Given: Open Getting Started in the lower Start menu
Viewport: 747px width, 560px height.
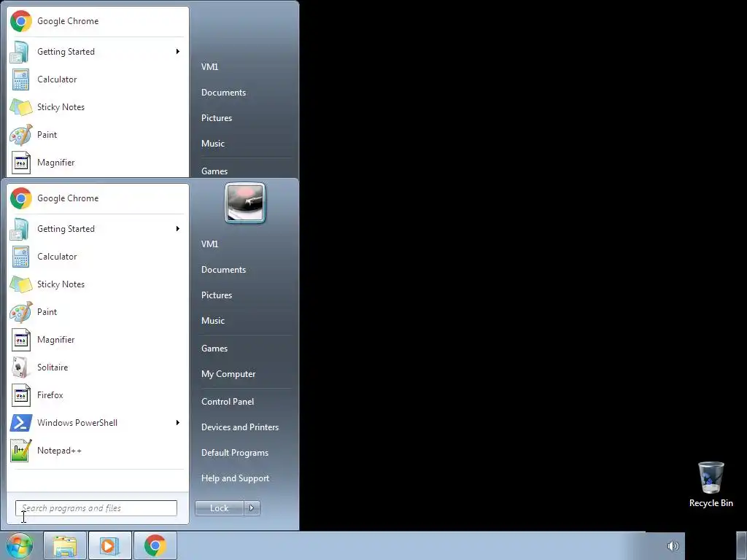Looking at the screenshot, I should pyautogui.click(x=97, y=228).
